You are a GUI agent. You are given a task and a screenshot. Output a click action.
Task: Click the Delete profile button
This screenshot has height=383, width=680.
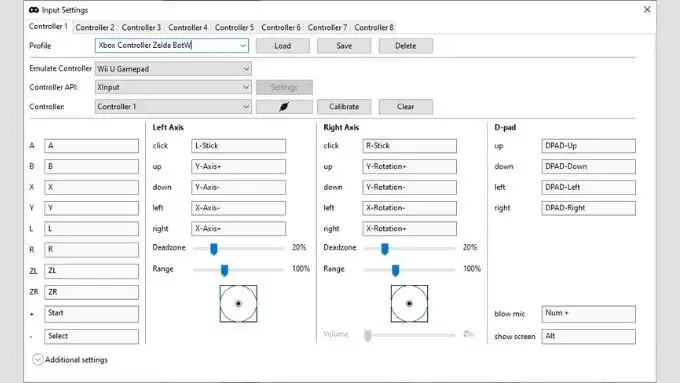tap(405, 46)
